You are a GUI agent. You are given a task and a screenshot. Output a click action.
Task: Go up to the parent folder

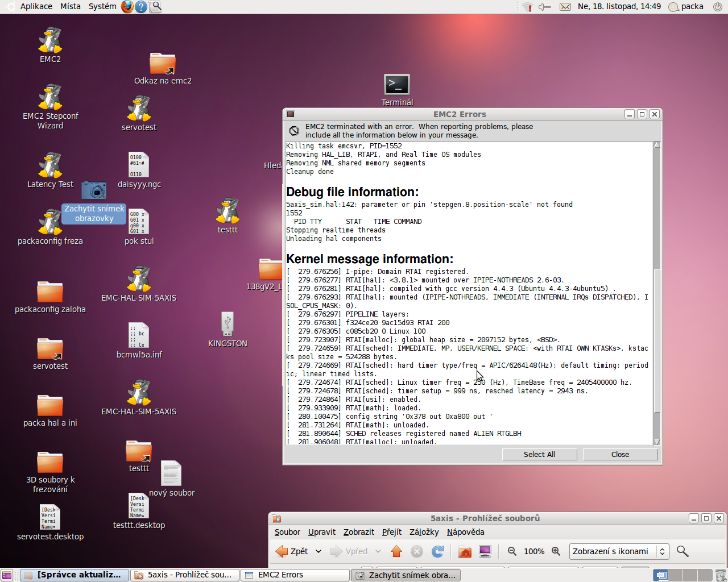click(x=396, y=551)
